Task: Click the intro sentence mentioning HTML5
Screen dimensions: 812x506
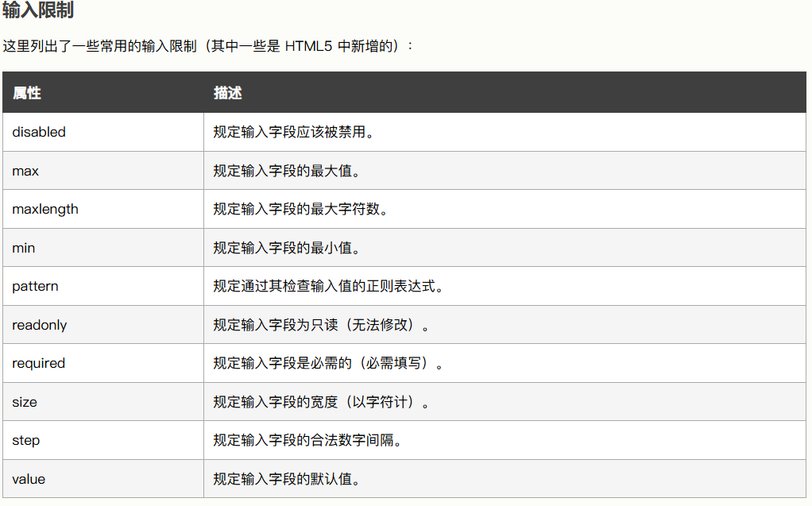Action: (x=208, y=46)
